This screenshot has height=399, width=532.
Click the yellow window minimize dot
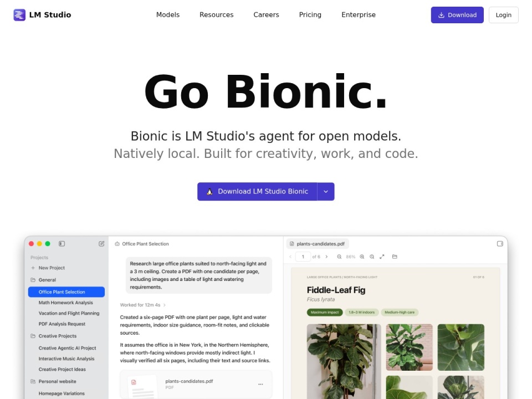pos(39,244)
